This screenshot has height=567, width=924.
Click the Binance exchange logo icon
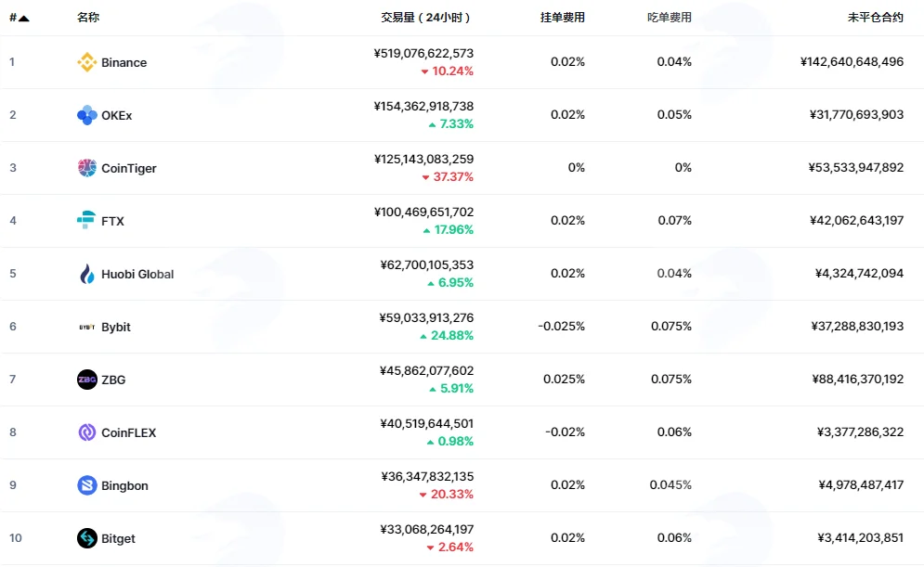click(86, 62)
